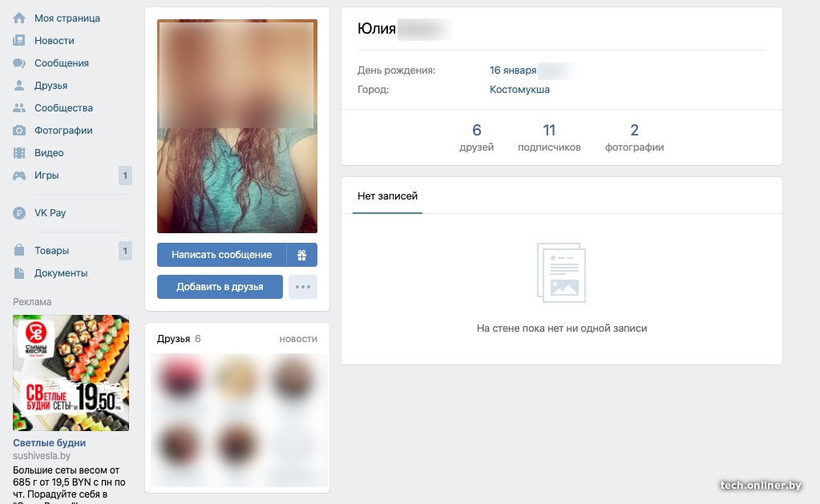Open the Видео film strip icon

point(19,153)
